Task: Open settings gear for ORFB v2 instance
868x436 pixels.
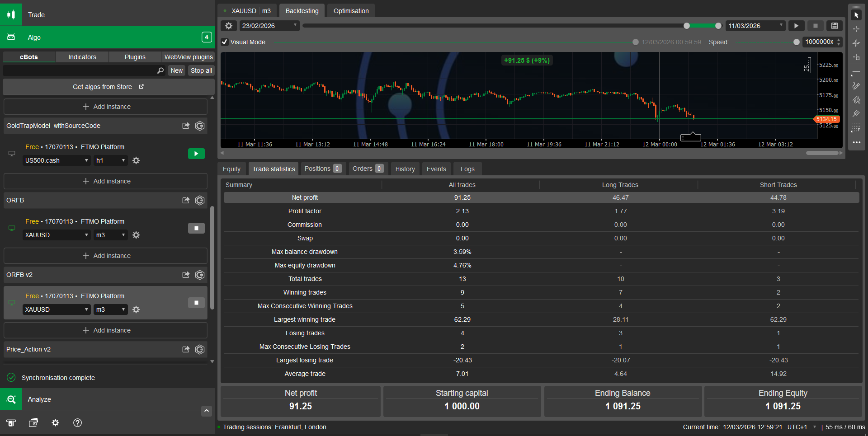Action: 136,309
